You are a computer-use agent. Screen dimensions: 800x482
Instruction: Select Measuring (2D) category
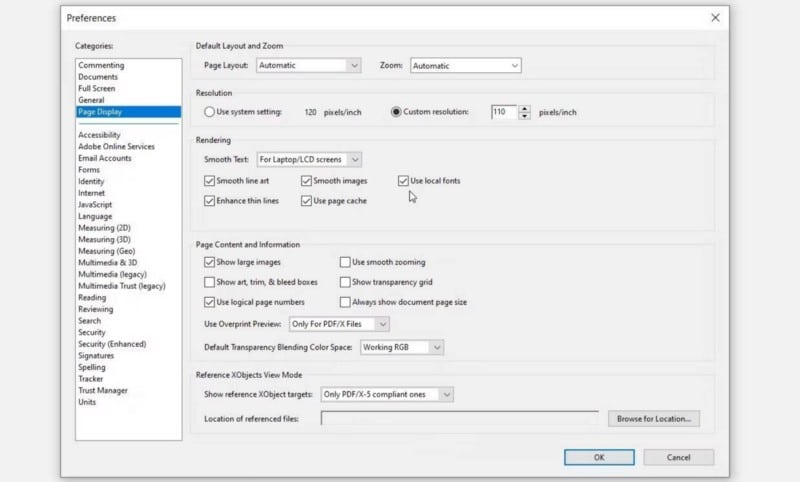104,228
